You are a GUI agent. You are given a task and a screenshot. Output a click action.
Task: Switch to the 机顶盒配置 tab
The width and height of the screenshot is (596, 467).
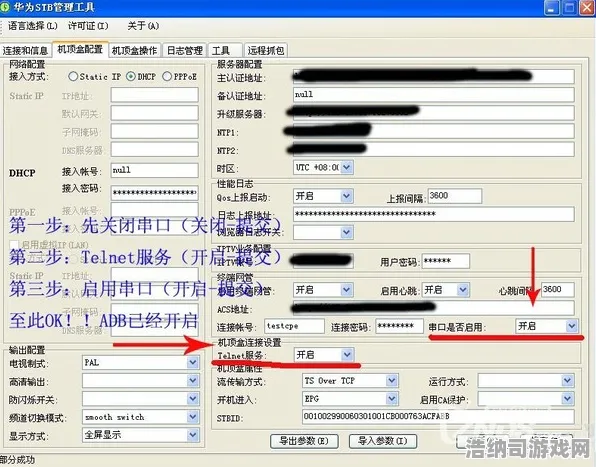click(80, 49)
